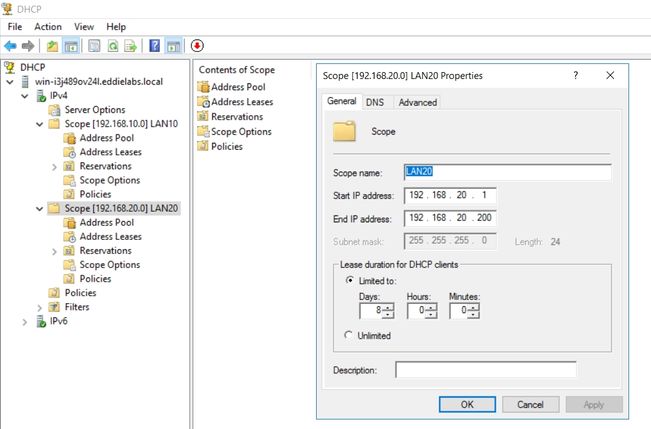The image size is (651, 429).
Task: Click the Export List toolbar icon
Action: coord(131,46)
